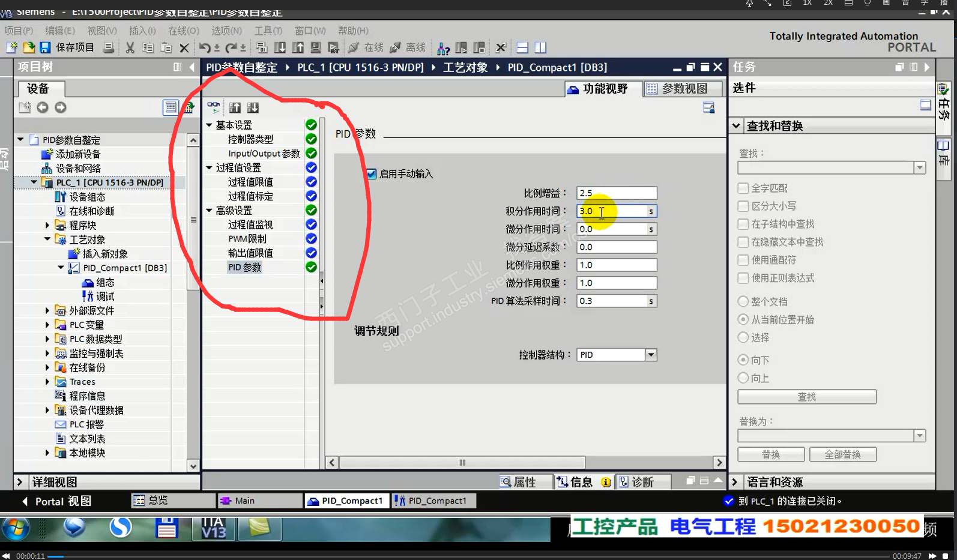Collapse the 高级设置 section
This screenshot has width=957, height=560.
pyautogui.click(x=209, y=211)
